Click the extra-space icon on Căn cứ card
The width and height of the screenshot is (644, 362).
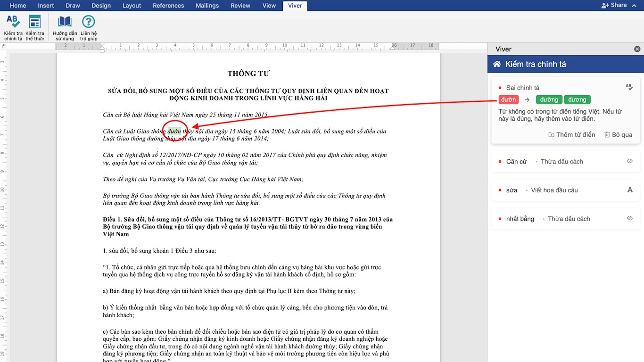629,161
